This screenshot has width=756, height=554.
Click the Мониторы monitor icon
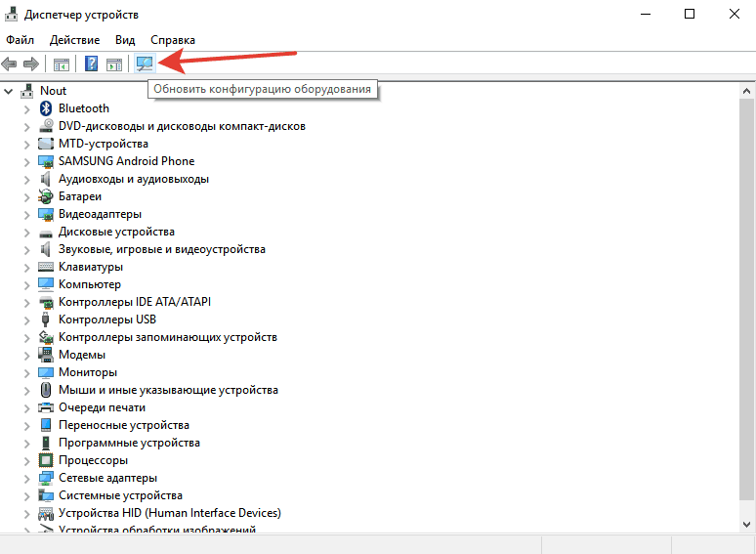click(x=46, y=372)
